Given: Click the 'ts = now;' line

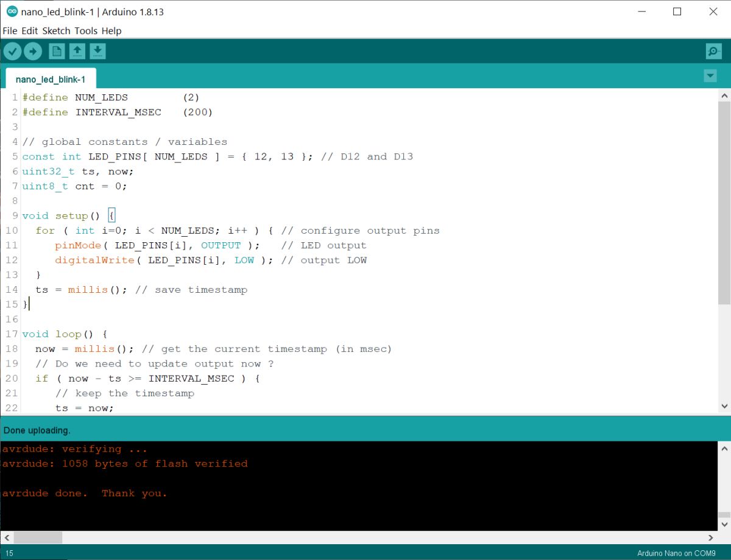Looking at the screenshot, I should 85,408.
